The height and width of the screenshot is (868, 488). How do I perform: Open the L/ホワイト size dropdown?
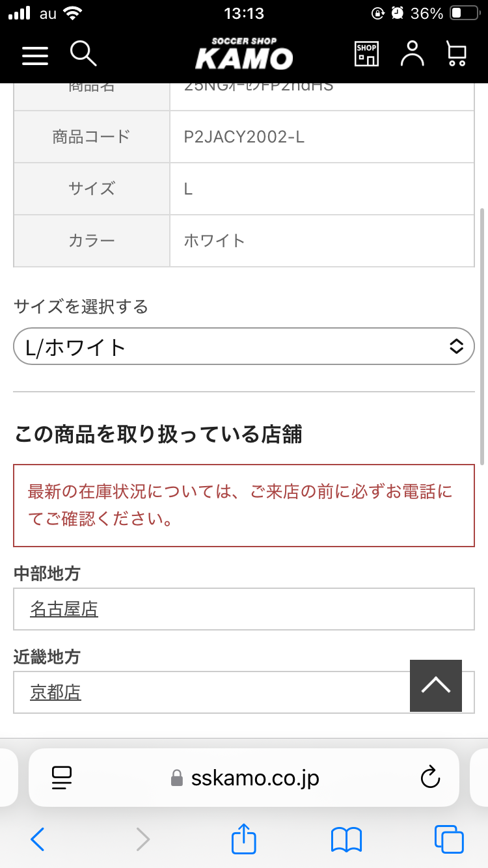click(244, 347)
